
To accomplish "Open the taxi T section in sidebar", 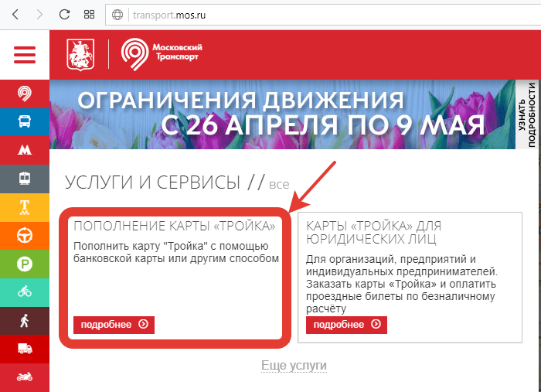I will (x=25, y=207).
